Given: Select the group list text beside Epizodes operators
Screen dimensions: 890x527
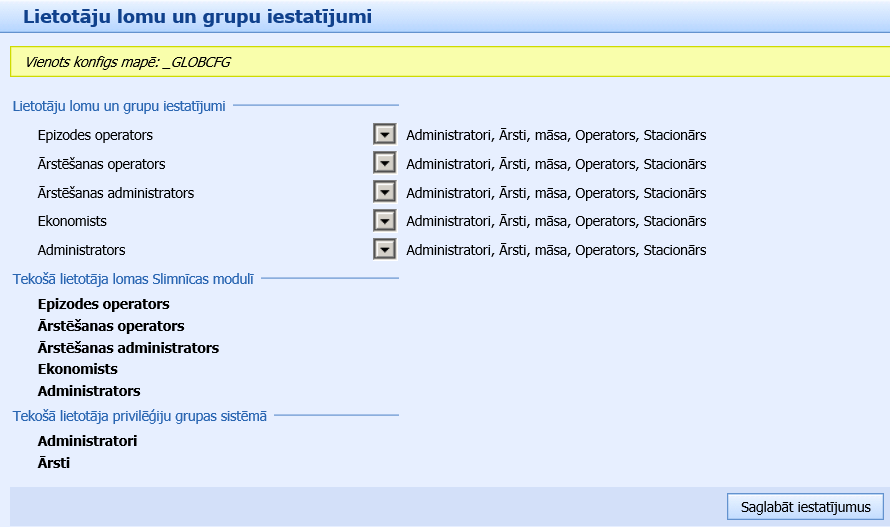Looking at the screenshot, I should 556,135.
